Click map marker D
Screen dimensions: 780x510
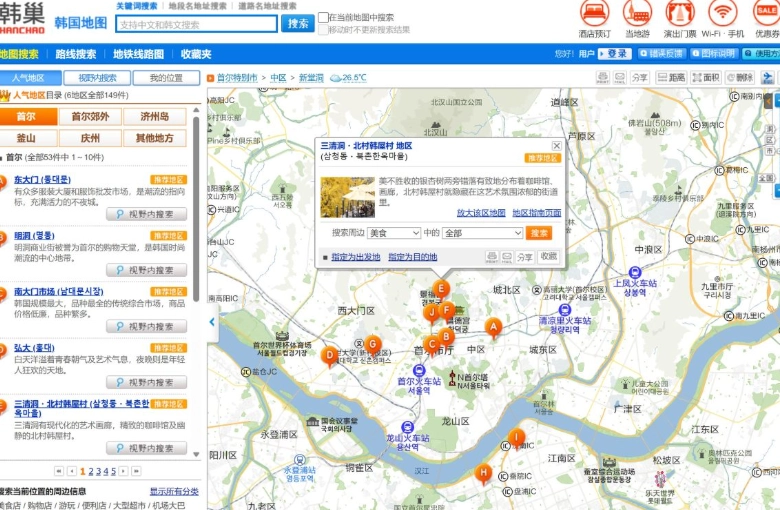coord(329,355)
